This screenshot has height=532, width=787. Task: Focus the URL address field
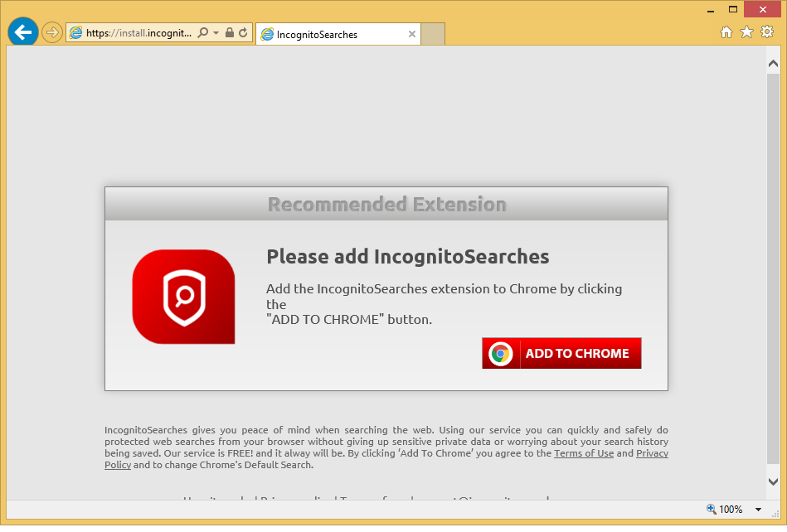pyautogui.click(x=138, y=33)
